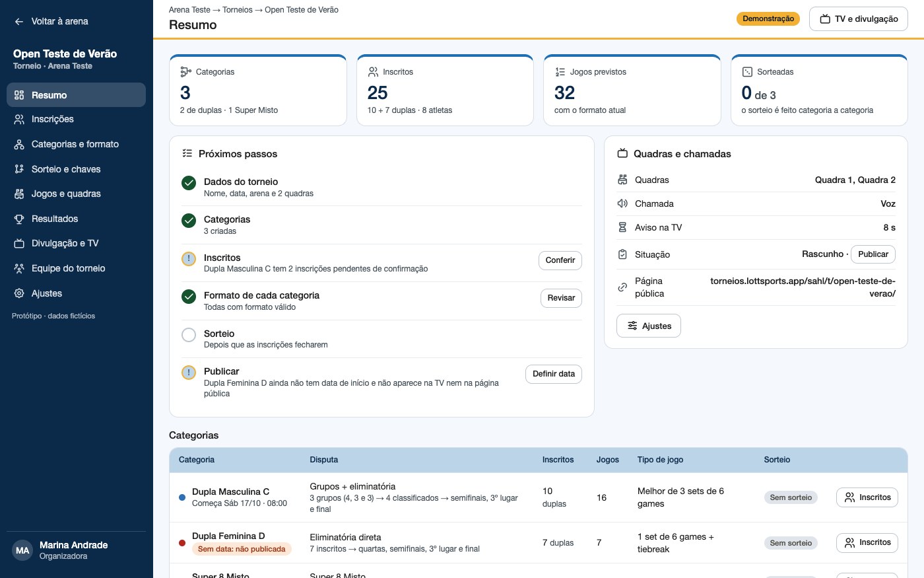Click the Sorteio e chaves branch icon
The height and width of the screenshot is (578, 924).
click(19, 169)
